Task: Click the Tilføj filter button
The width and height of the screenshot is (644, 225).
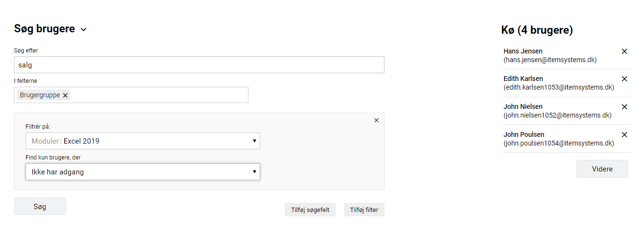Action: [x=364, y=210]
